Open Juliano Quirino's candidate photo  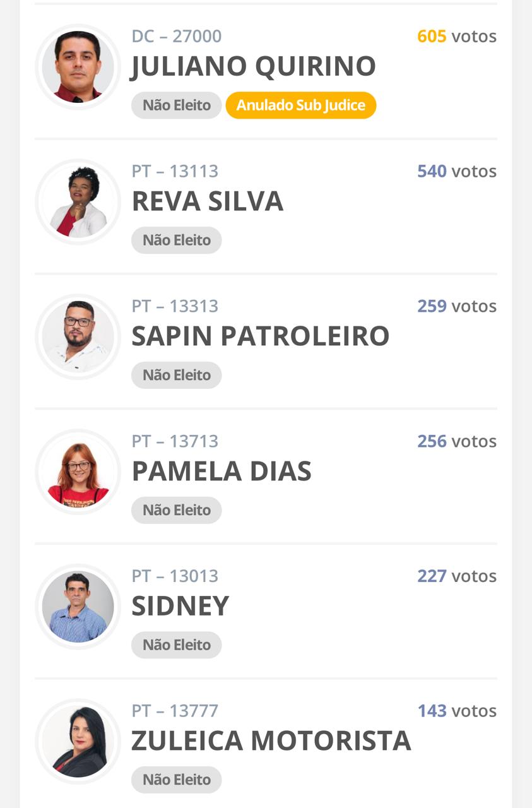coord(78,67)
